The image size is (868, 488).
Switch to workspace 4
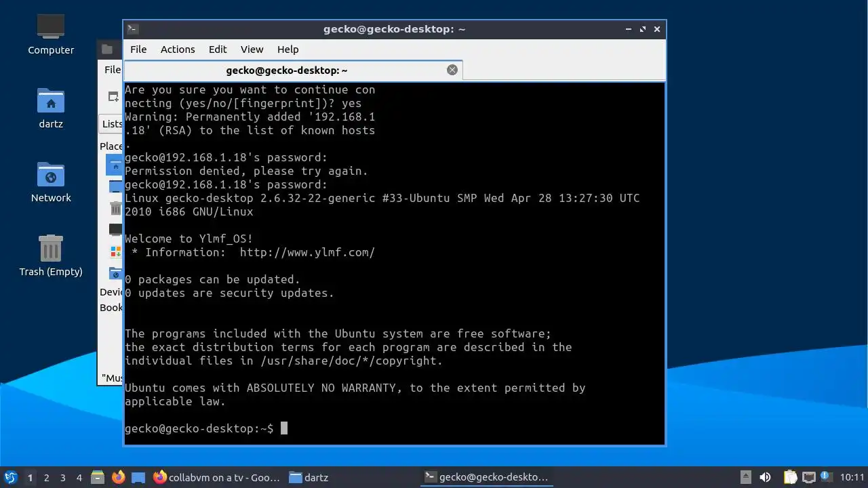point(79,478)
